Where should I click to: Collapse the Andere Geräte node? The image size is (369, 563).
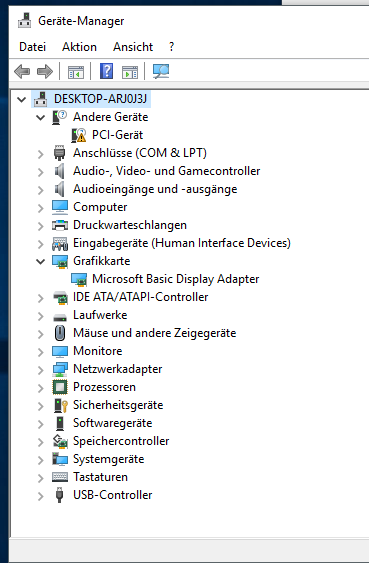(41, 117)
